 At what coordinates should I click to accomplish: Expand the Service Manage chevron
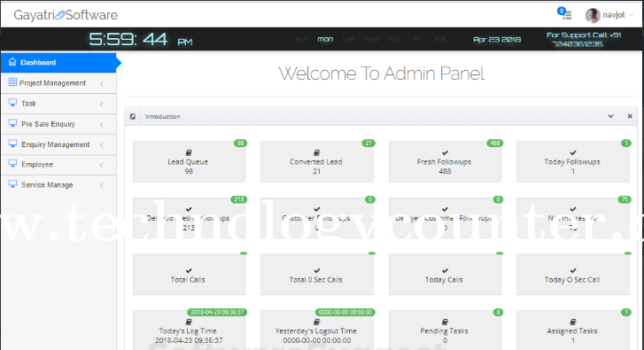[x=102, y=186]
